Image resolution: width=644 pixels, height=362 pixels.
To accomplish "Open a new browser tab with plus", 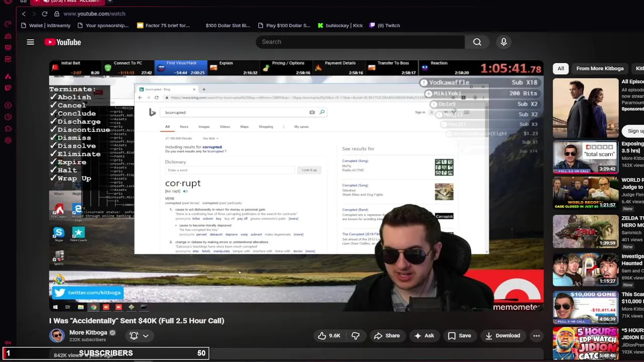I will (x=110, y=2).
